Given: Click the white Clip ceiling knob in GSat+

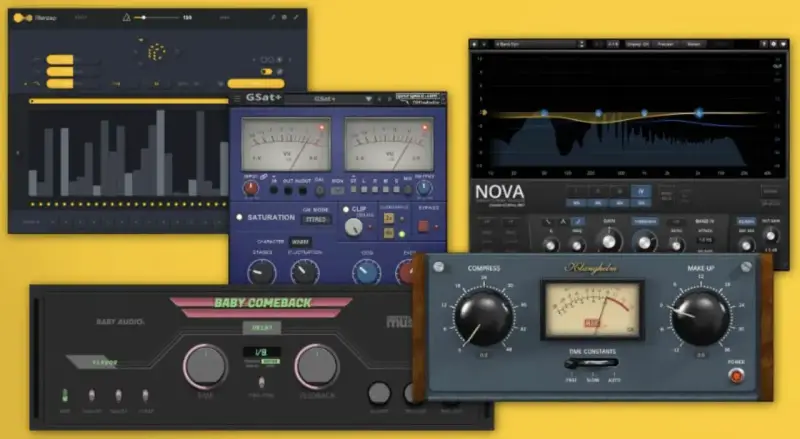Looking at the screenshot, I should coord(354,227).
